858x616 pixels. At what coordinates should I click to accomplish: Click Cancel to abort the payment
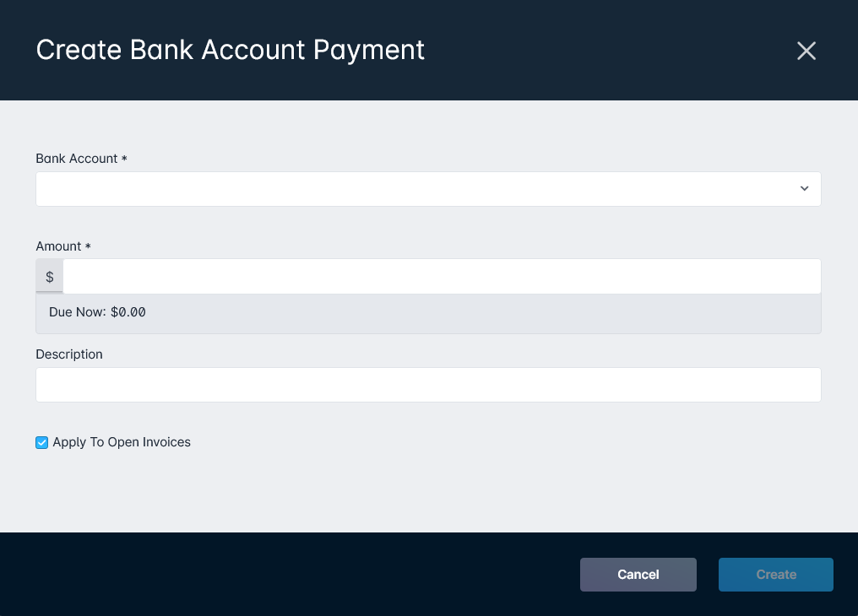tap(638, 575)
